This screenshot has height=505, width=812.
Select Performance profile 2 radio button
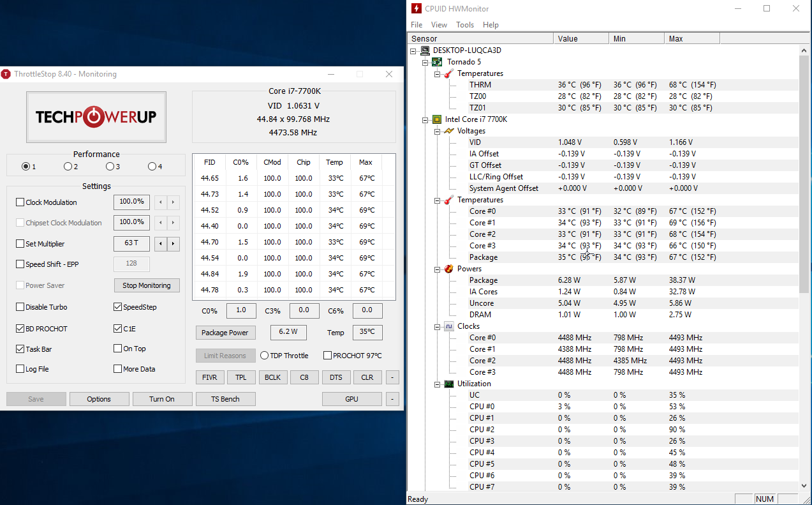pos(68,167)
